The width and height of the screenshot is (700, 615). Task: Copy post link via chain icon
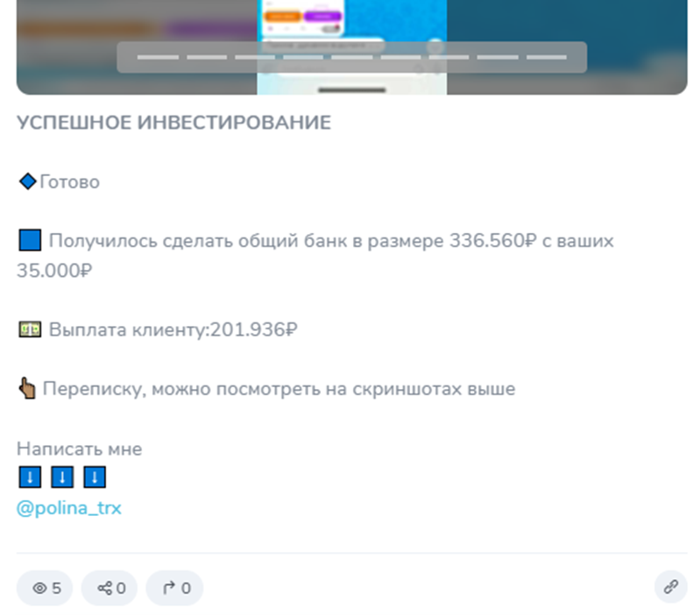pyautogui.click(x=670, y=587)
